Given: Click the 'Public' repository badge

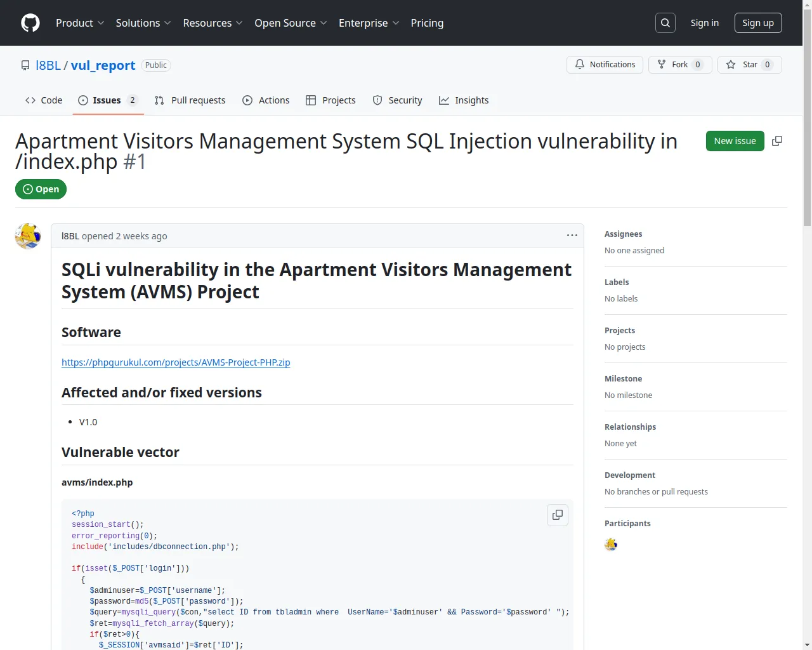Looking at the screenshot, I should (x=155, y=65).
